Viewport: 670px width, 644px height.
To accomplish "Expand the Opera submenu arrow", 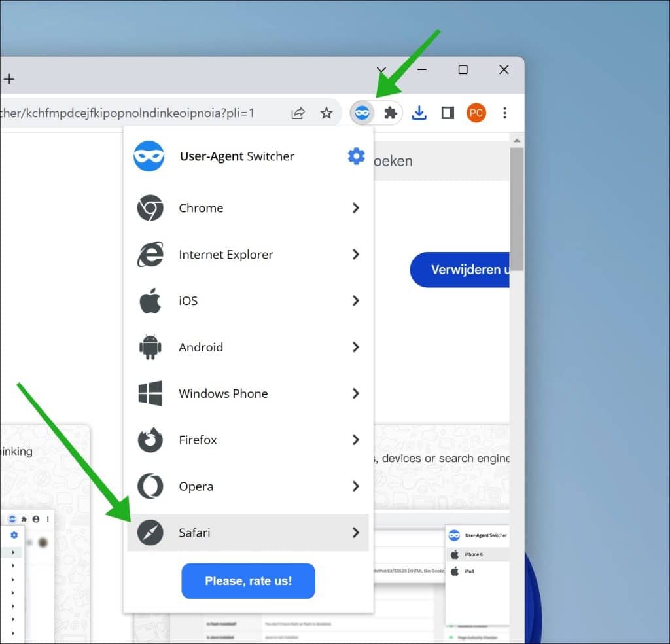I will (355, 486).
